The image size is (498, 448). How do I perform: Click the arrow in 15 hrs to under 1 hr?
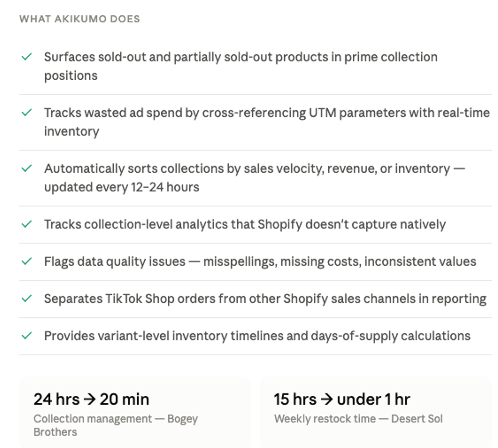(327, 399)
